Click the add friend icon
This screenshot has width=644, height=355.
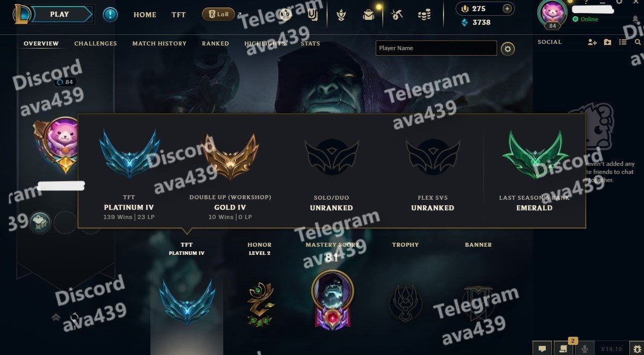pos(592,42)
